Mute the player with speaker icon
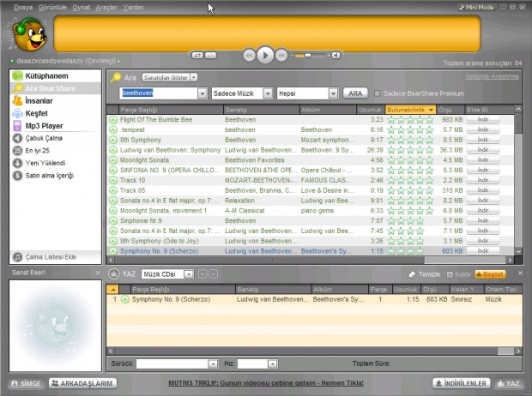532x396 pixels. click(336, 55)
